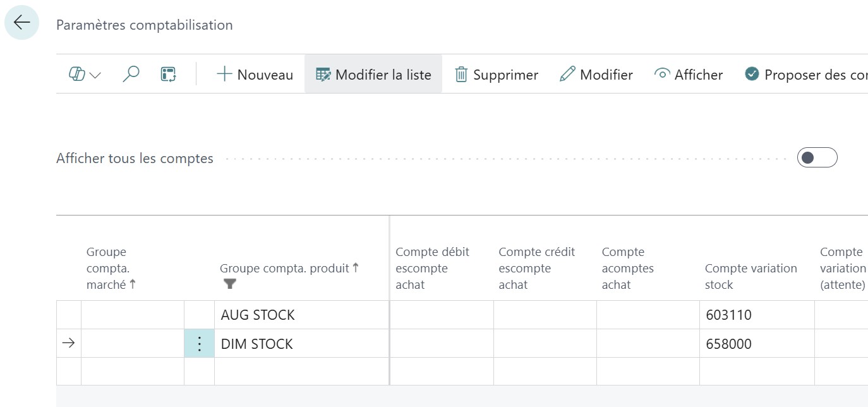Viewport: 868px width, 407px height.
Task: Enable the Afficher tous les comptes toggle
Action: [x=817, y=157]
